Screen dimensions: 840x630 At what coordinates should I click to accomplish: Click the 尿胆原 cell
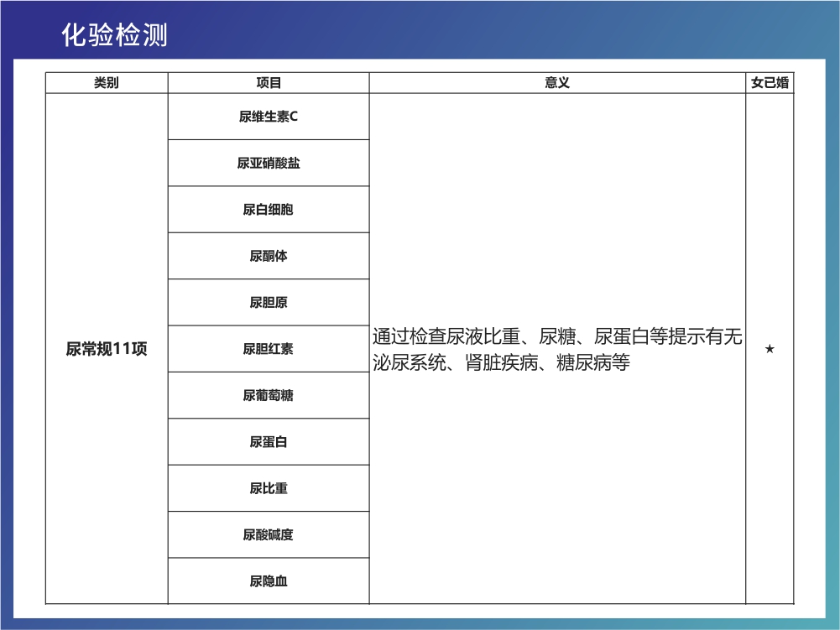pos(269,303)
